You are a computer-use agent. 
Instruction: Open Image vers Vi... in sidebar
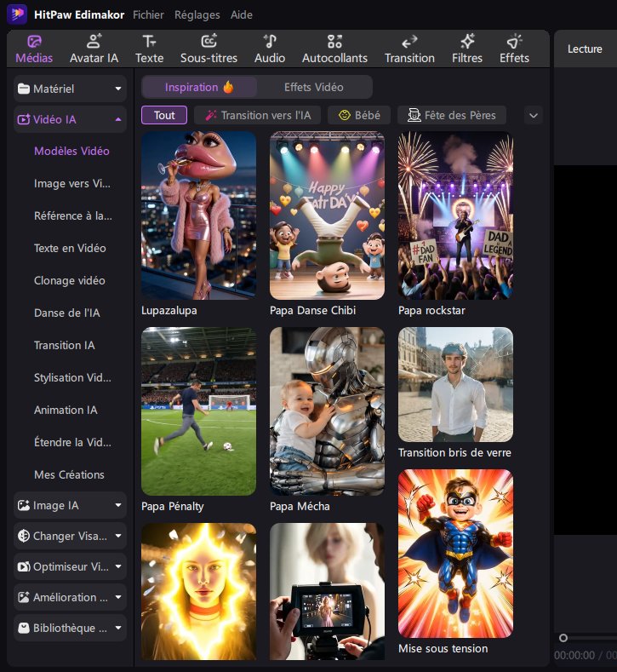coord(72,183)
